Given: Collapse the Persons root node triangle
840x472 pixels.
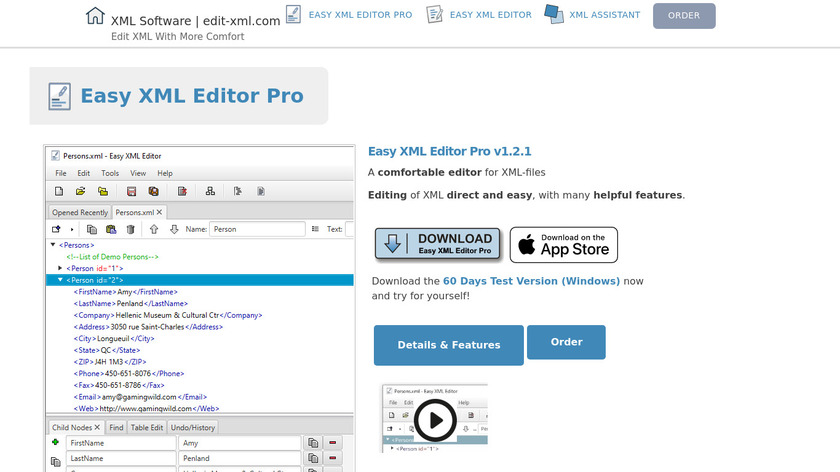Looking at the screenshot, I should [x=53, y=245].
